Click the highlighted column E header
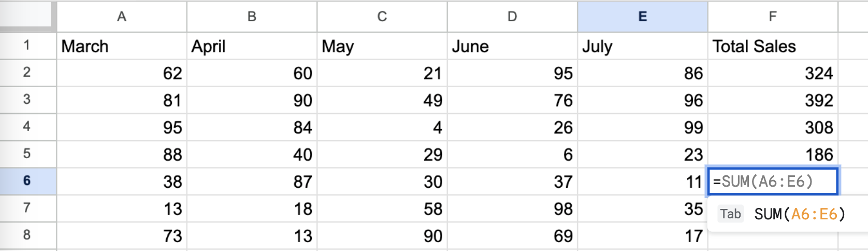This screenshot has height=251, width=868. pyautogui.click(x=643, y=17)
